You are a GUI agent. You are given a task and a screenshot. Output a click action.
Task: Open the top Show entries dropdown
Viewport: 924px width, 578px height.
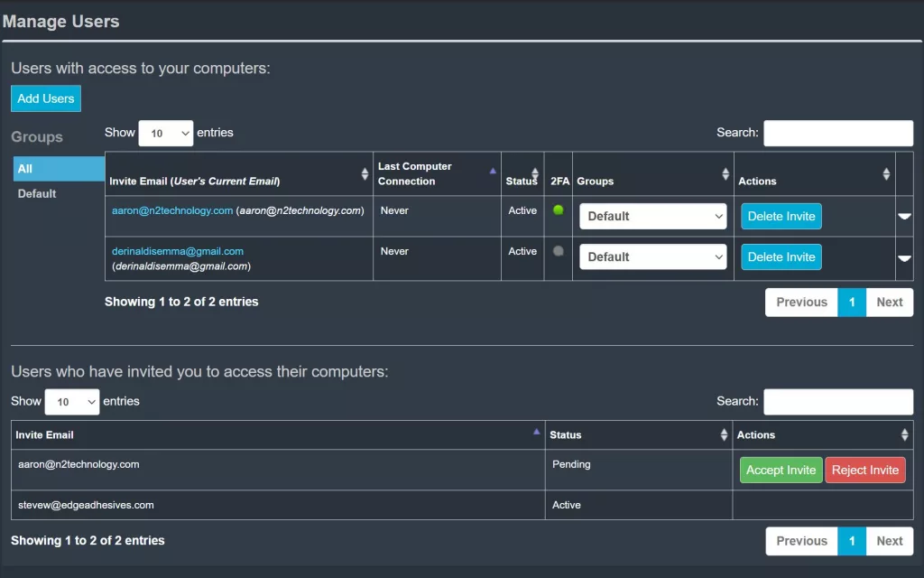pos(165,133)
